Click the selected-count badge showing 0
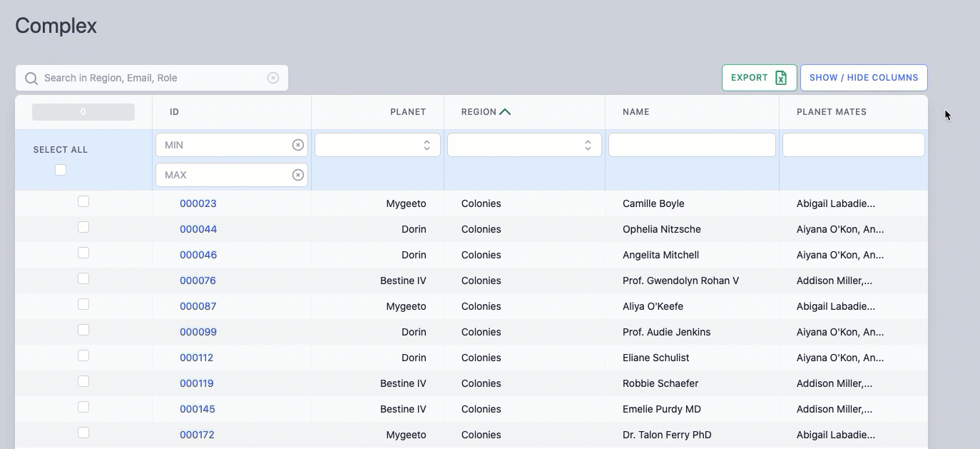Screen dimensions: 980x449 pos(83,111)
